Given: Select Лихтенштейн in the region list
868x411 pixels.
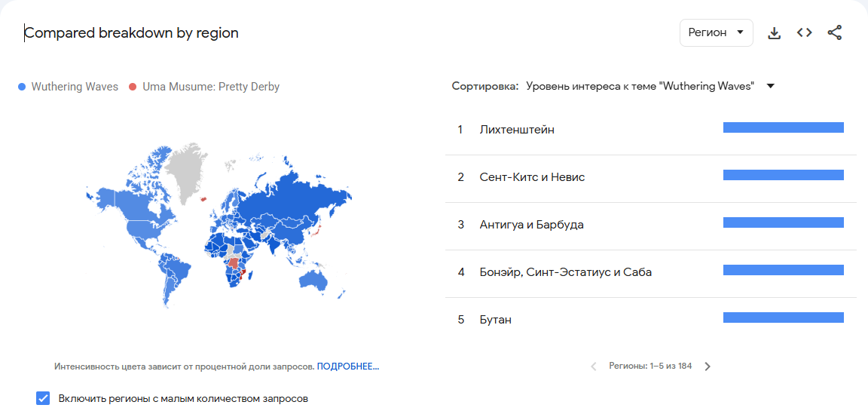Looking at the screenshot, I should [517, 130].
